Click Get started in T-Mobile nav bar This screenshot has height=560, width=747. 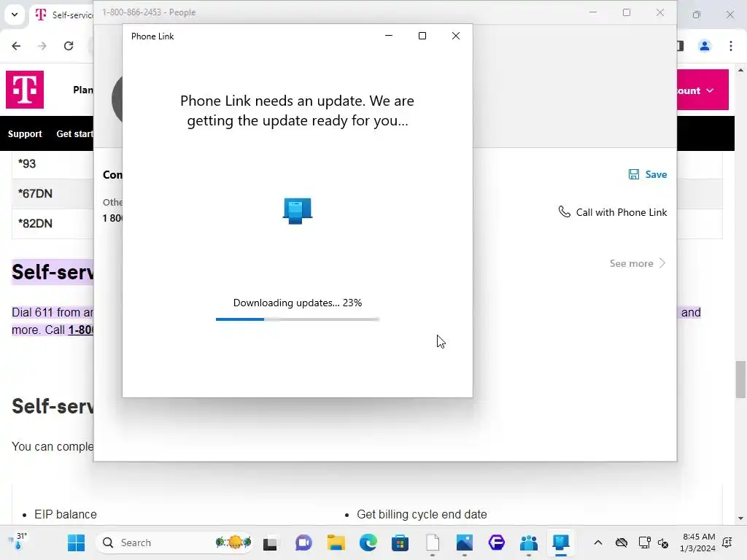click(75, 134)
